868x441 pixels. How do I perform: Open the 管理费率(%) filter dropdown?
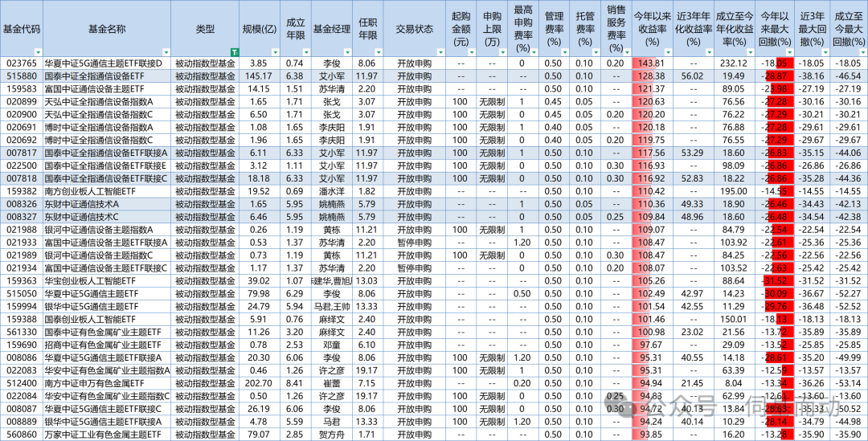click(563, 52)
